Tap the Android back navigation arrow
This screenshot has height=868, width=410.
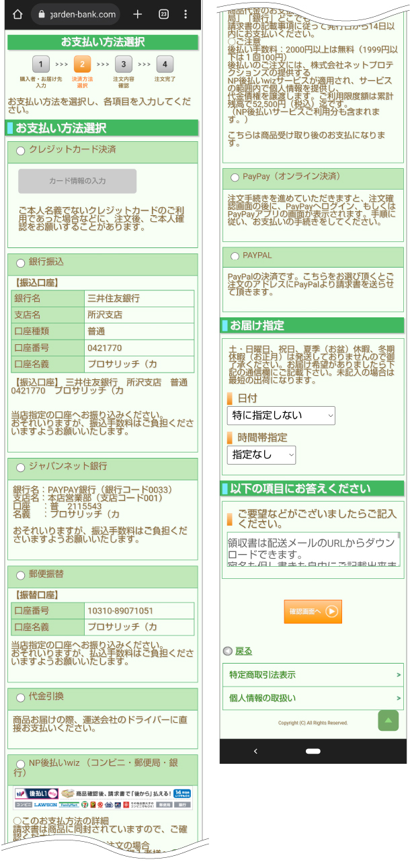[x=255, y=750]
